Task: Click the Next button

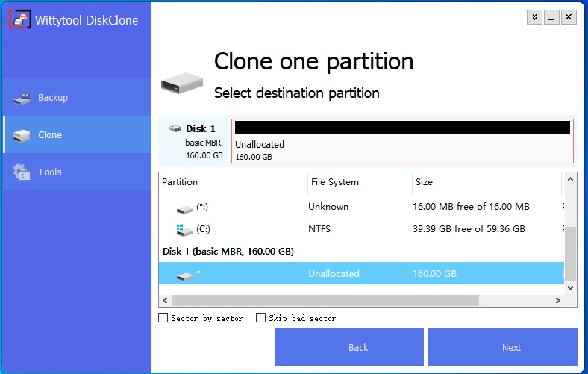Action: click(503, 347)
